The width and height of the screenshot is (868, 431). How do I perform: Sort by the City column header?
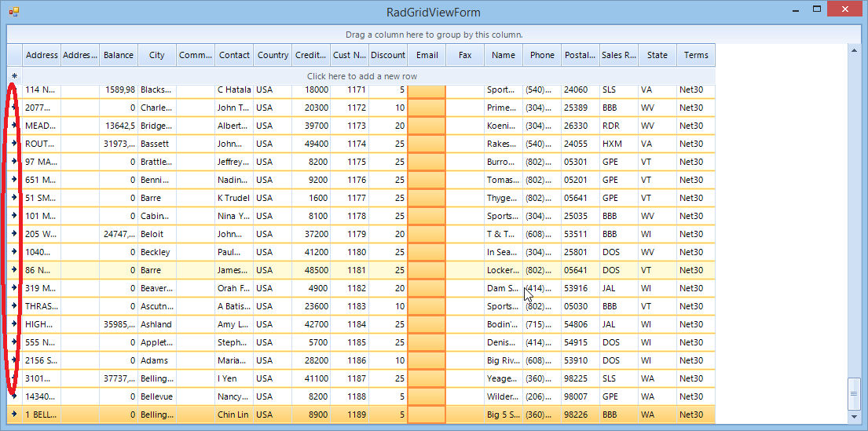[157, 55]
